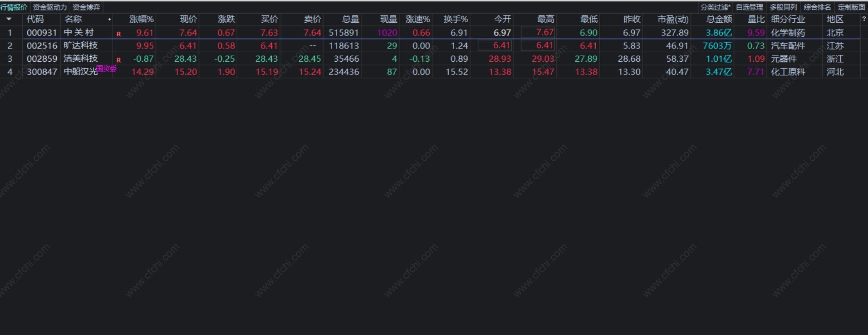Open the triangle dropdown beside 代码 header
The width and height of the screenshot is (868, 335).
[9, 19]
